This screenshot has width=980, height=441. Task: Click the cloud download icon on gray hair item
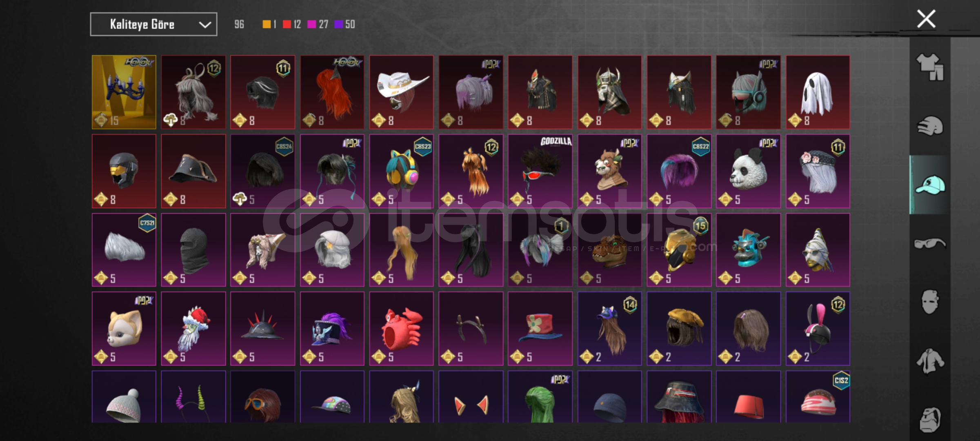pos(170,120)
